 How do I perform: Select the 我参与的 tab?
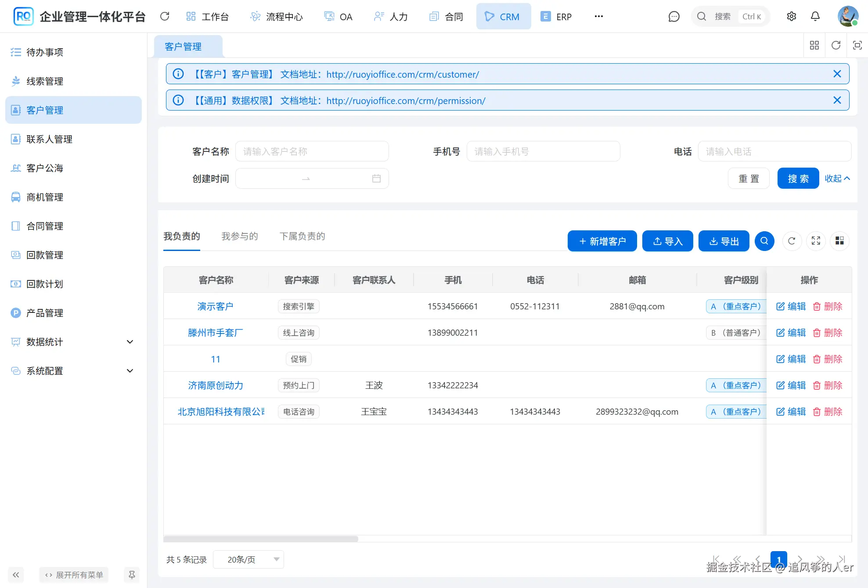point(240,237)
